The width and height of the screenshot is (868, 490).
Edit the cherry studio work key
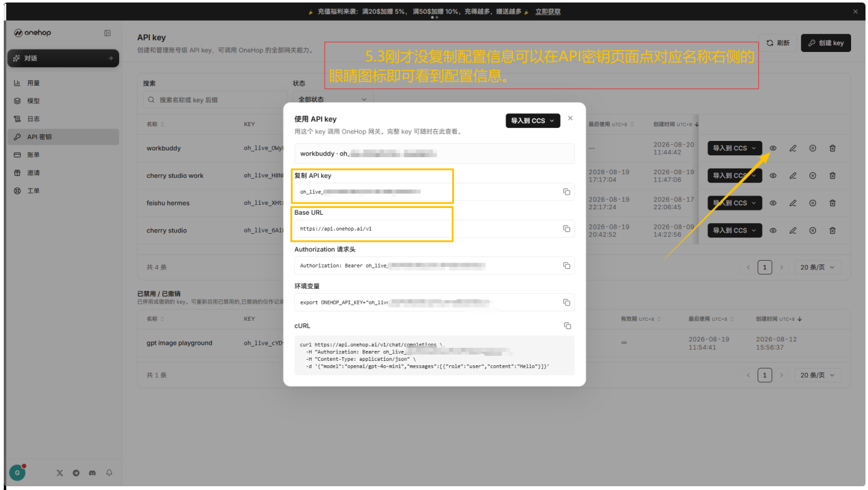793,176
